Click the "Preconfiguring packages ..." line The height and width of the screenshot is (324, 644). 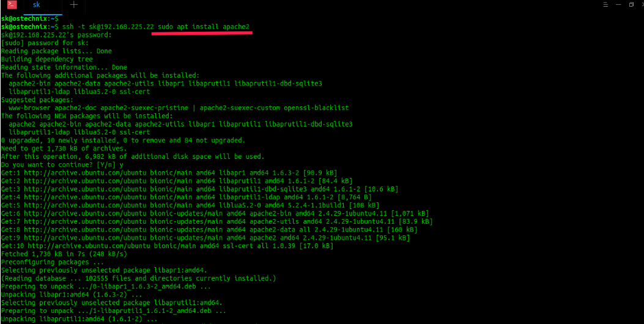[x=45, y=262]
